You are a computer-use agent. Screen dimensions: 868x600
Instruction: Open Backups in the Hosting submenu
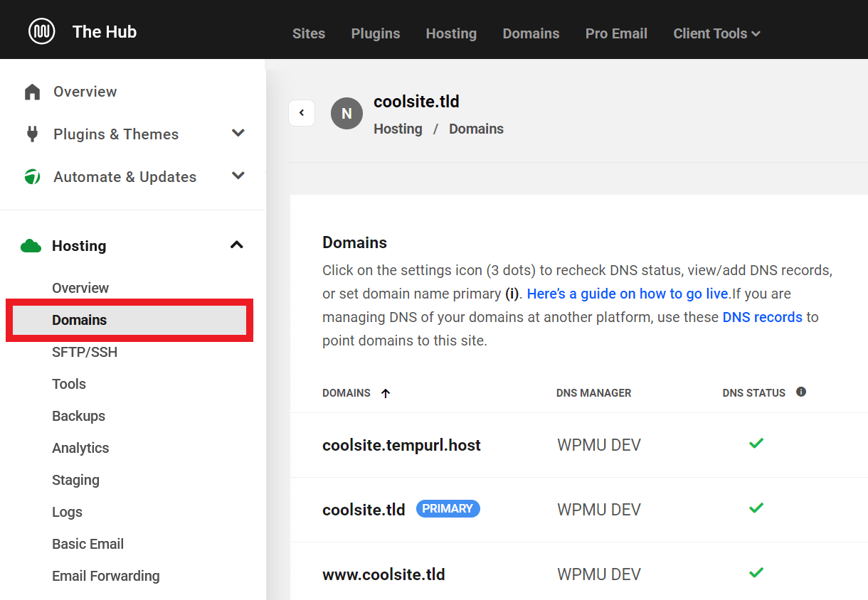tap(78, 416)
